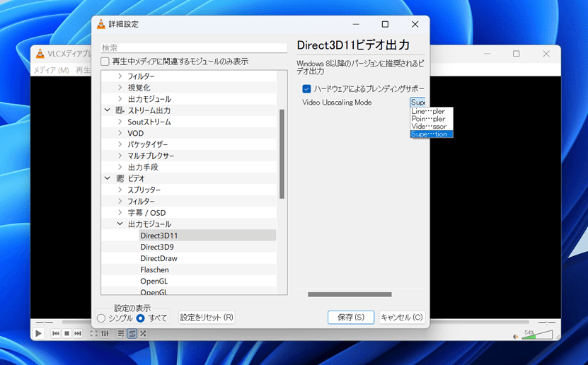Uncheck the ハードウェアによるブレンディング checkbox
The height and width of the screenshot is (365, 588).
coord(306,88)
